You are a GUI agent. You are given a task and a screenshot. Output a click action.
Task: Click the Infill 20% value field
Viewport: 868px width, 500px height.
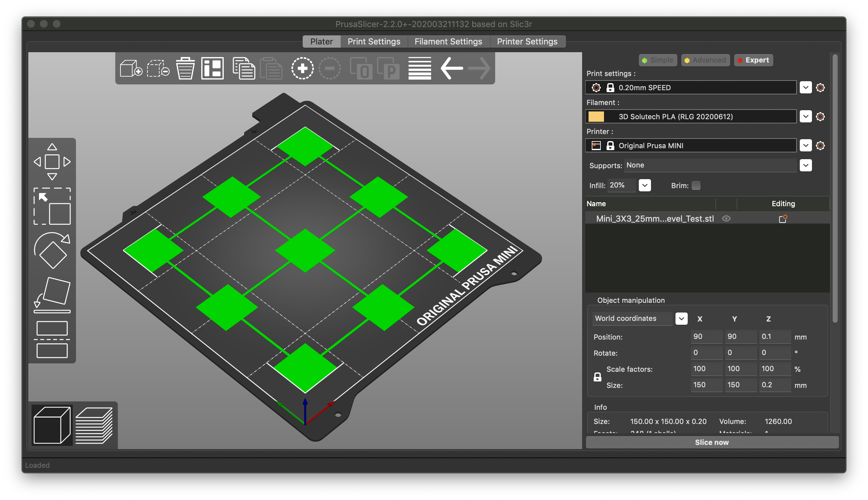[x=621, y=186]
